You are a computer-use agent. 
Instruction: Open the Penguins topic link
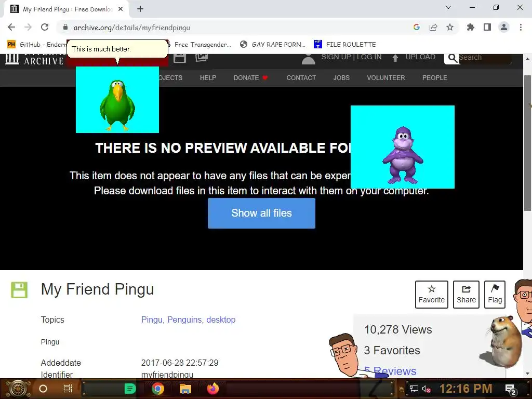(184, 320)
